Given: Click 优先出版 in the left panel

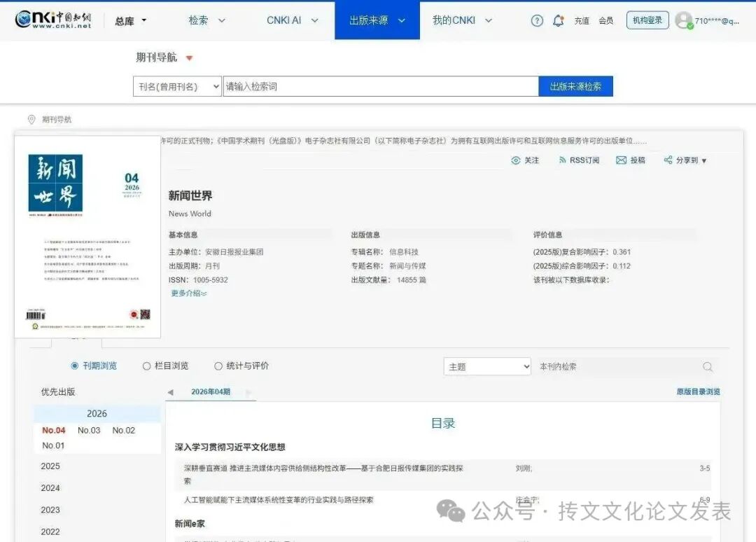Looking at the screenshot, I should click(x=58, y=391).
